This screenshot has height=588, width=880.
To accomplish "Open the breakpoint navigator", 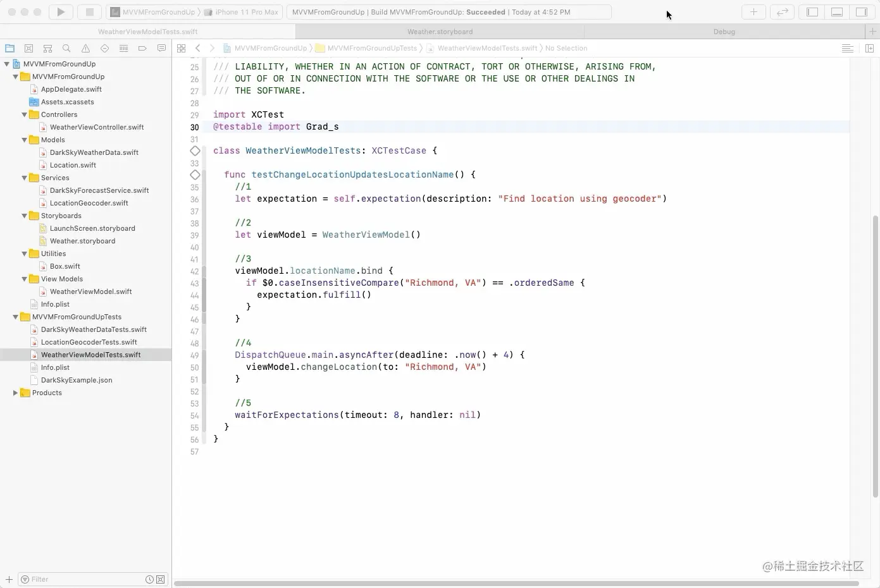I will pos(142,48).
